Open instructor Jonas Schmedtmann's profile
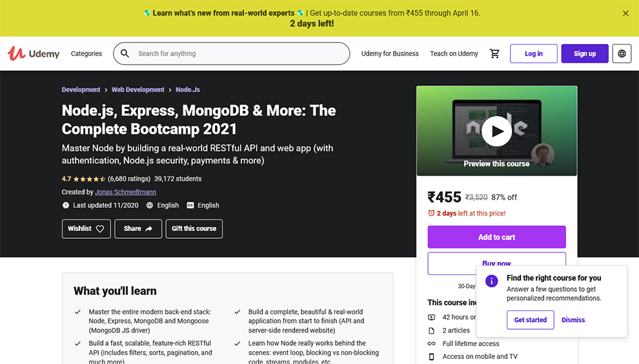This screenshot has width=639, height=364. pyautogui.click(x=125, y=192)
